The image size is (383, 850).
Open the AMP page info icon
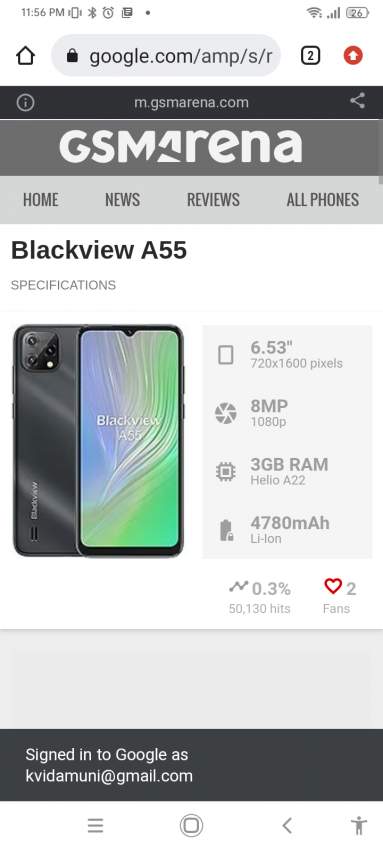click(x=25, y=102)
